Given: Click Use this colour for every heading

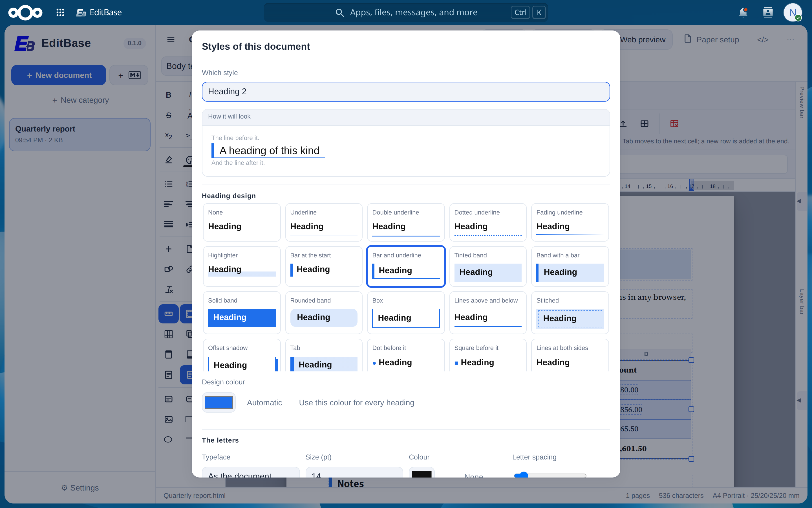Looking at the screenshot, I should pos(357,402).
